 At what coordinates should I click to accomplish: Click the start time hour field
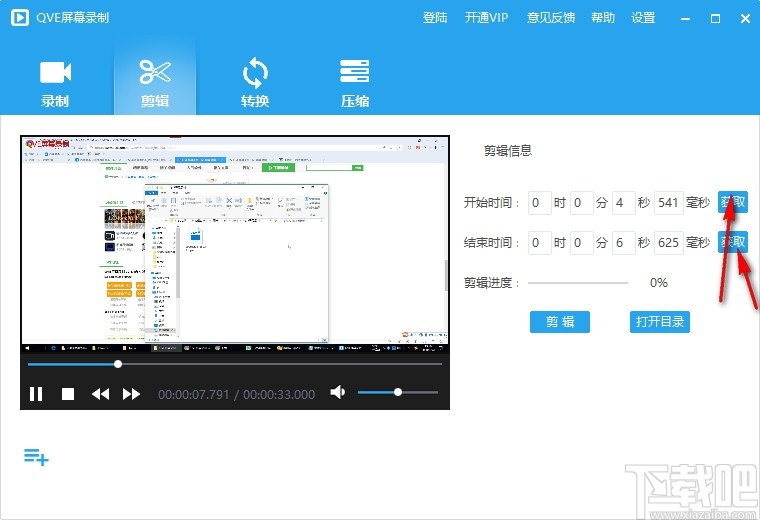click(539, 203)
